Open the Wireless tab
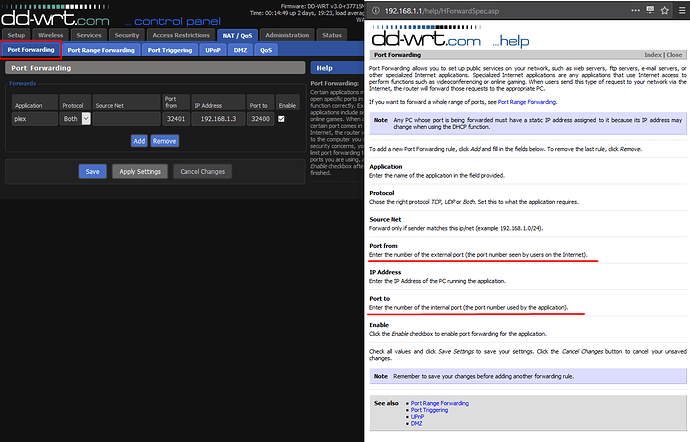 pyautogui.click(x=50, y=35)
